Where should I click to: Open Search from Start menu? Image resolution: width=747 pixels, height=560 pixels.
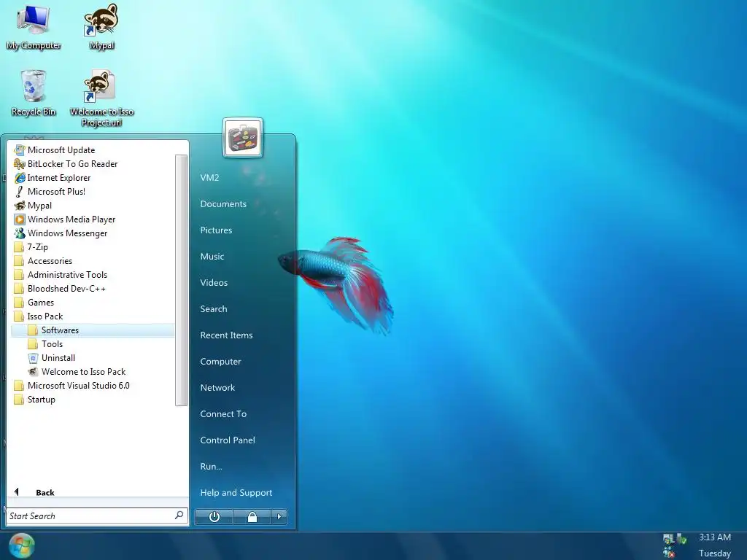[x=214, y=308]
